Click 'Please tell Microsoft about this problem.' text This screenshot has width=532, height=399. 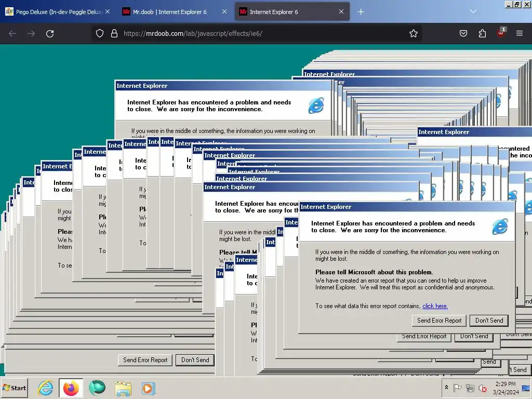pyautogui.click(x=374, y=272)
